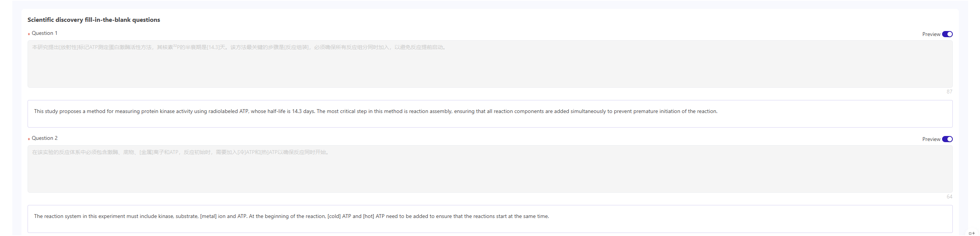
Task: Click the "[cold]" blank in Question 2 preview
Action: [x=334, y=216]
